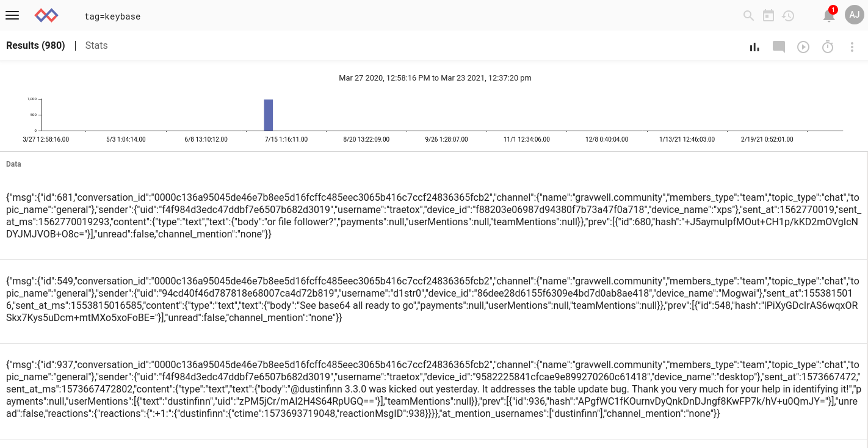Click the 11/1 12:34:06.00 axis label

[527, 140]
